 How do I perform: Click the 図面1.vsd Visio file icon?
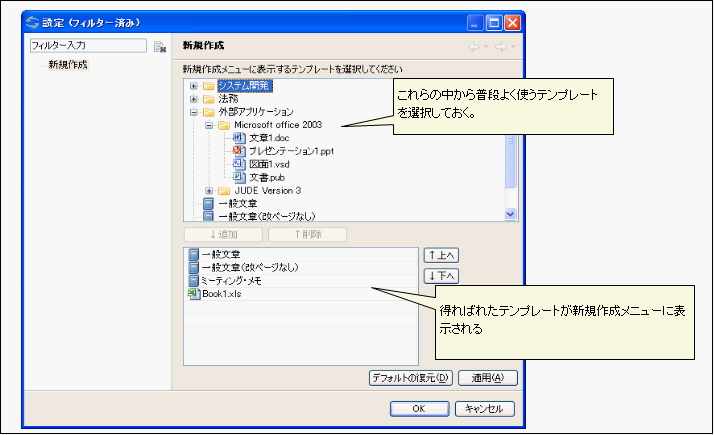coord(239,164)
